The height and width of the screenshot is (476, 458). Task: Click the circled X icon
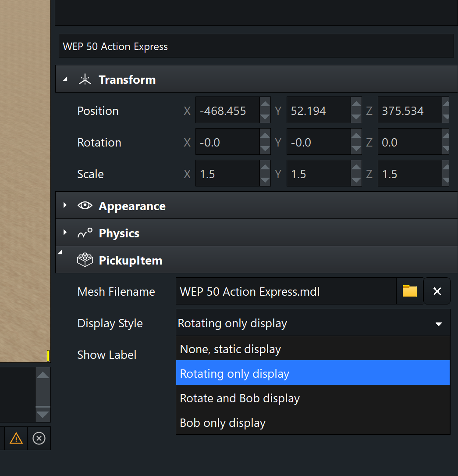click(x=39, y=438)
